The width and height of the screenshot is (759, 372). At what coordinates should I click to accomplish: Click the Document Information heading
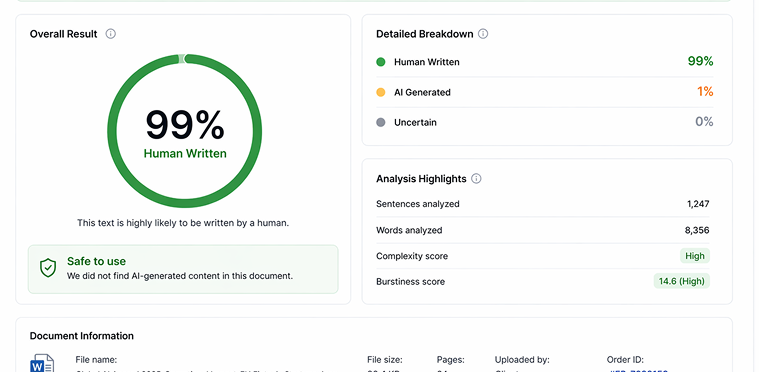coord(82,336)
